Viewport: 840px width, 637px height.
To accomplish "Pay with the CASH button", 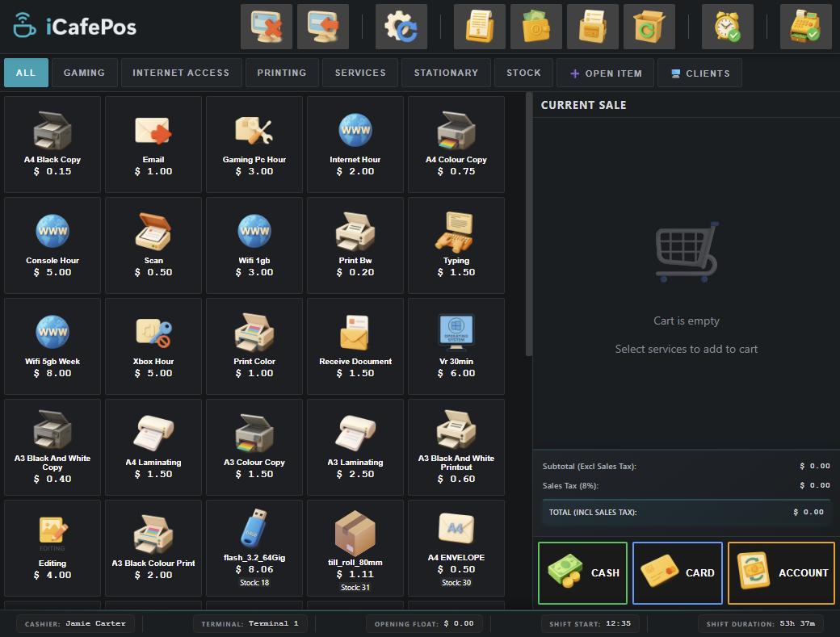I will click(583, 572).
